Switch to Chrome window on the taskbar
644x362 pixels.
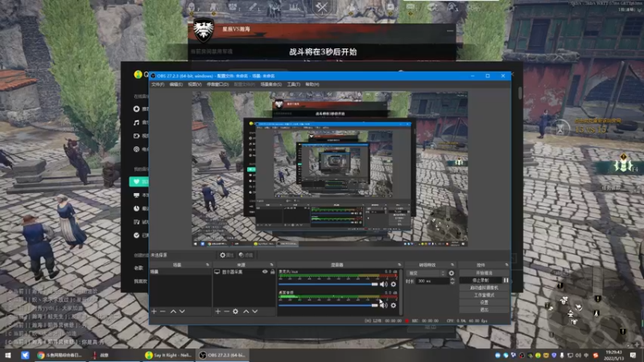point(60,355)
